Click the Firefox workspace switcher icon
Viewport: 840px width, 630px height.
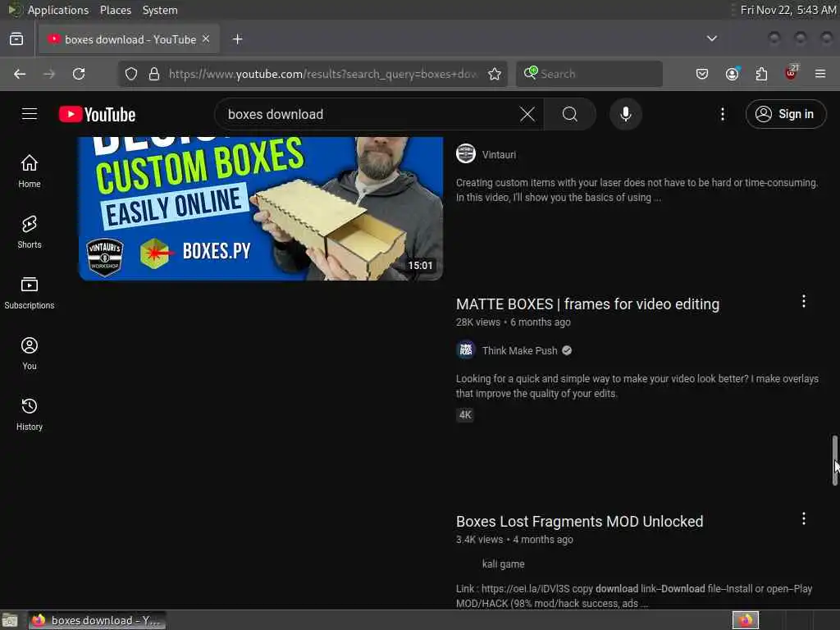[x=746, y=620]
